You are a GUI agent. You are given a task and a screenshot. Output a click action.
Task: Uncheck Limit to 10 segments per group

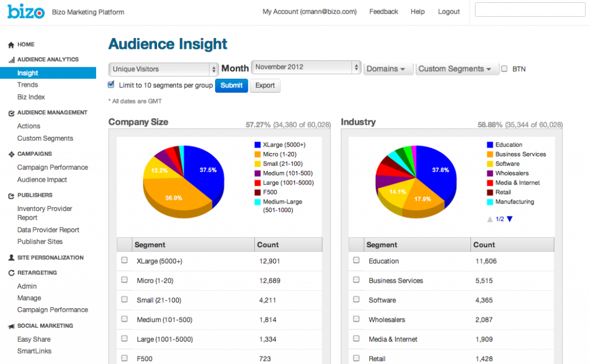(x=111, y=85)
